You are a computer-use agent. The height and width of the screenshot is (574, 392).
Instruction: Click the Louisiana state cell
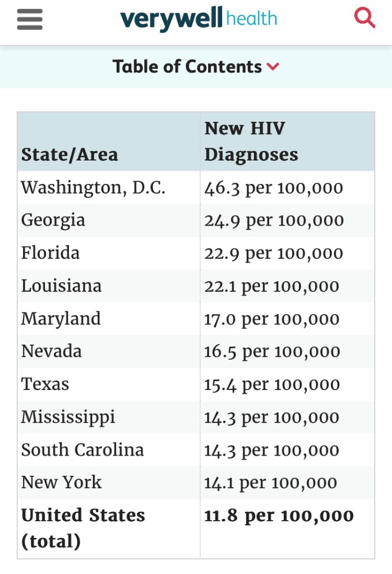(62, 286)
